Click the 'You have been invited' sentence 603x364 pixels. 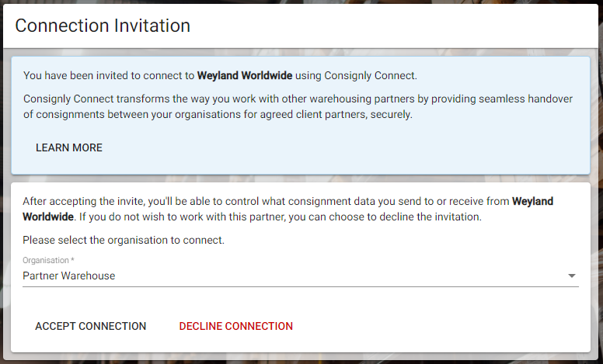(220, 75)
